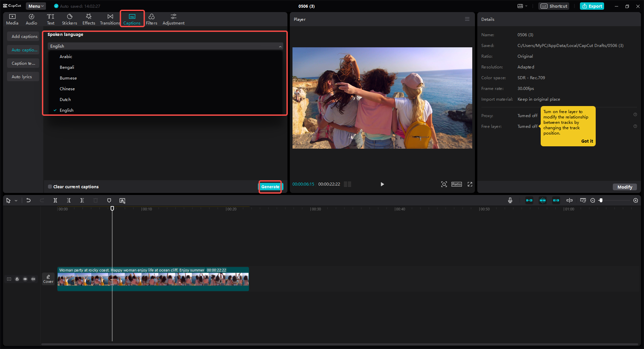Select the split clip tool in timeline

pyautogui.click(x=55, y=200)
